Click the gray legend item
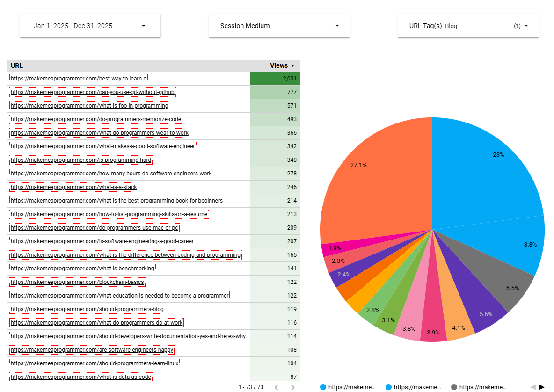This screenshot has height=392, width=554. coord(479,387)
